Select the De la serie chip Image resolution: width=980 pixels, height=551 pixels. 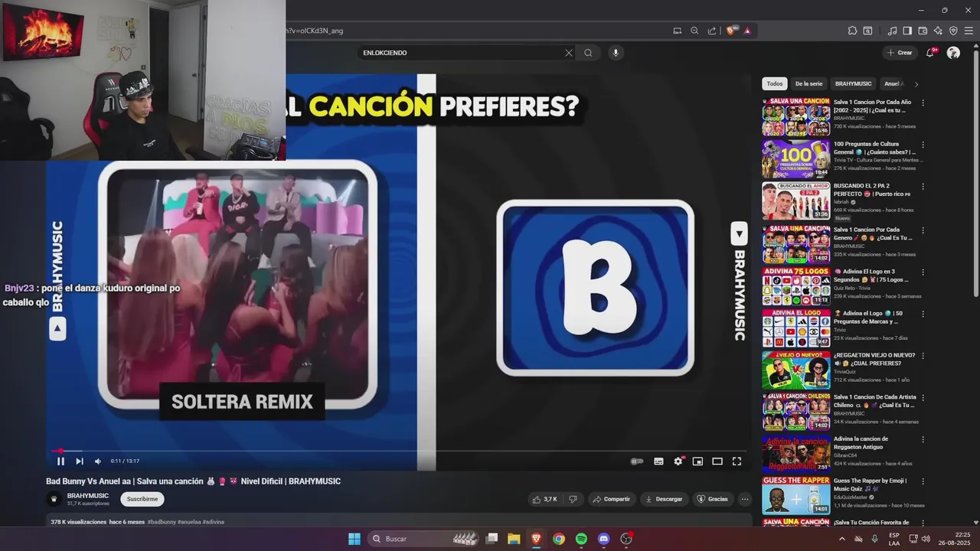pos(808,83)
